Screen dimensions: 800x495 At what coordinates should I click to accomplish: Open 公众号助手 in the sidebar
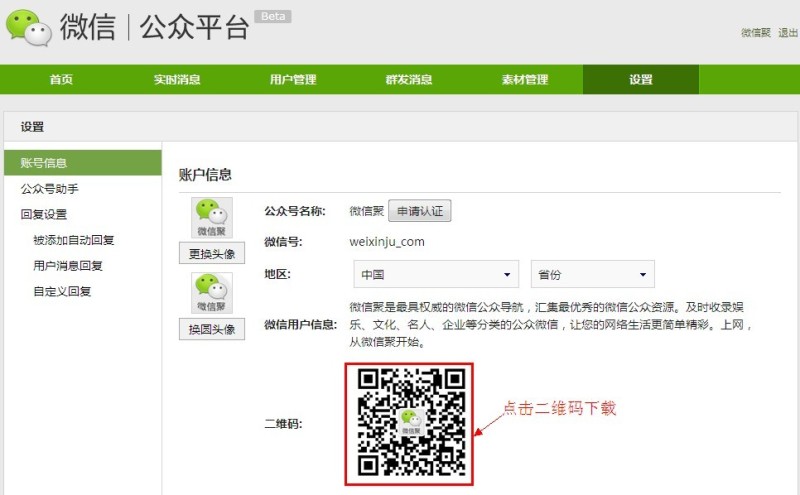pos(49,189)
